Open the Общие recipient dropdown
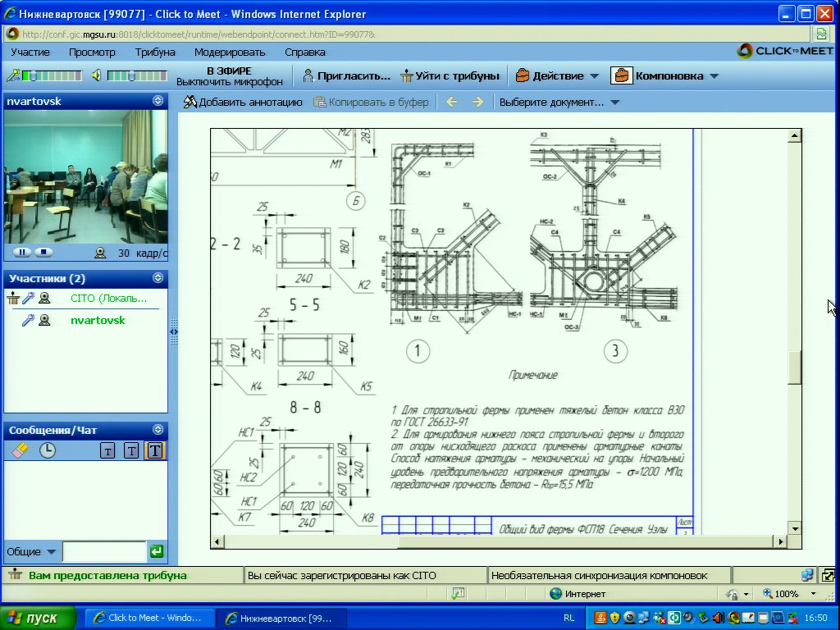Viewport: 840px width, 630px height. coord(31,552)
